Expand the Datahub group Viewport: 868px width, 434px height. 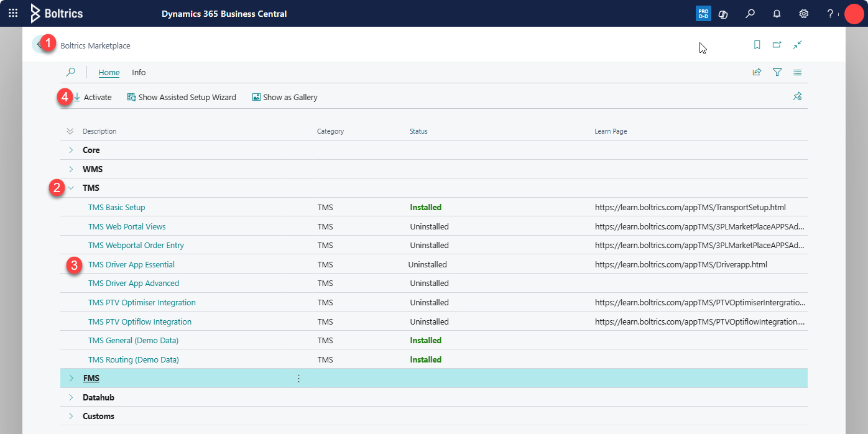(71, 397)
